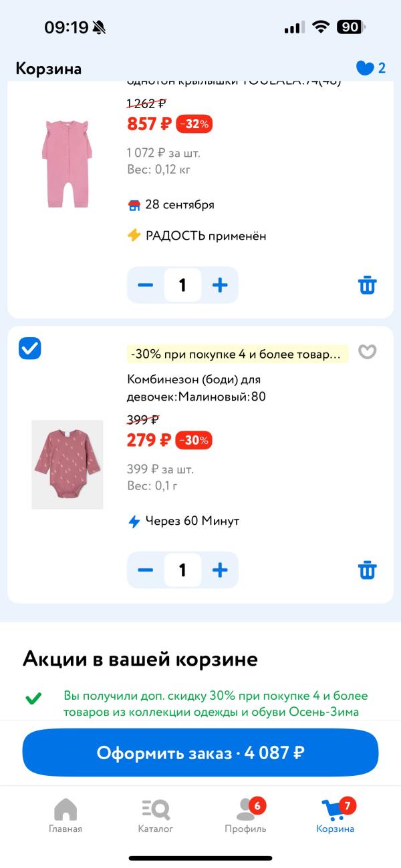Tap the lightning icon by РАДОСТЬ применён
The width and height of the screenshot is (401, 868).
point(134,236)
